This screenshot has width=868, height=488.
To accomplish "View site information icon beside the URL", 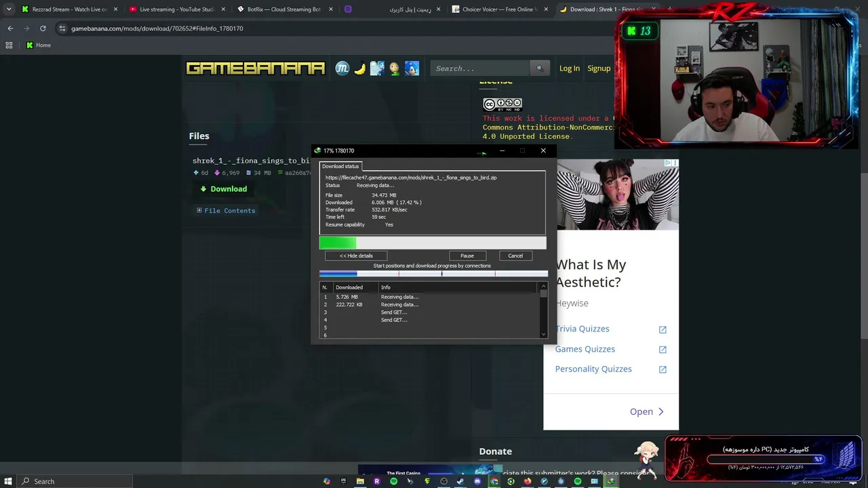I will [x=62, y=28].
